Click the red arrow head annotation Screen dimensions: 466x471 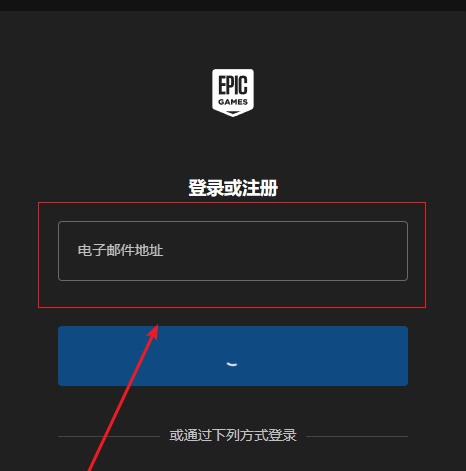(154, 332)
